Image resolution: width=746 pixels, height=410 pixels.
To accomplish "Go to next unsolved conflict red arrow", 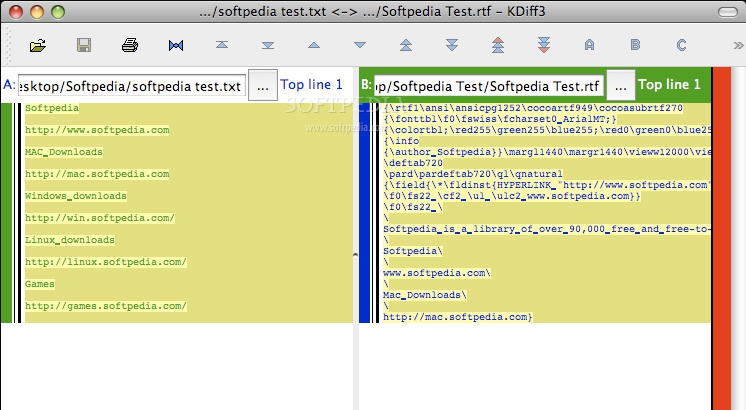I will coord(544,45).
